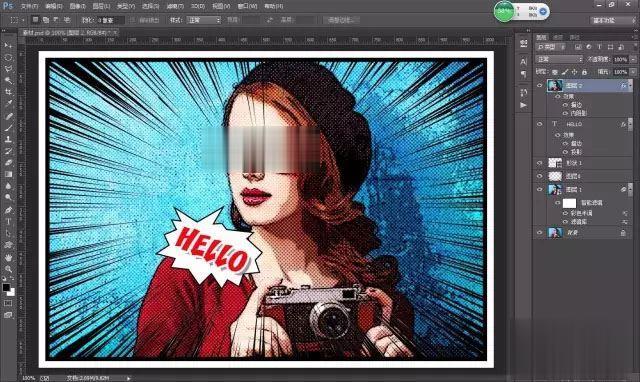Open the 文件 menu
This screenshot has height=382, width=640.
tap(29, 6)
